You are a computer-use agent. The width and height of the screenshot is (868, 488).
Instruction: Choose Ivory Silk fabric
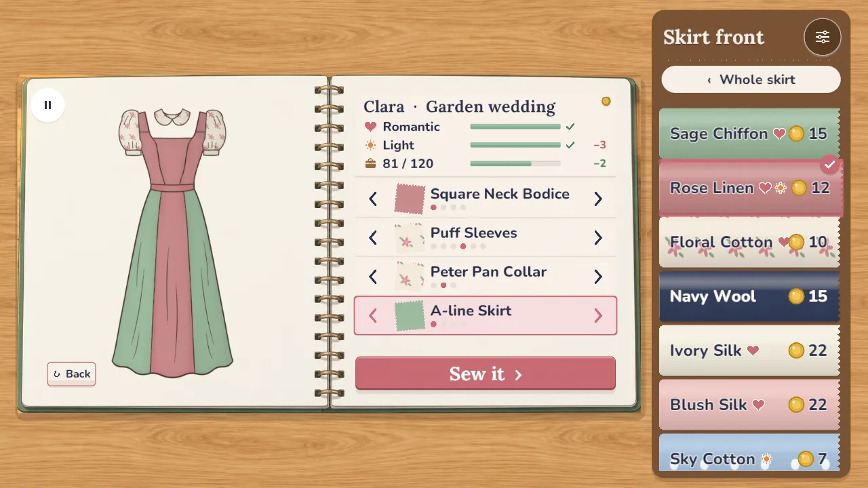pyautogui.click(x=749, y=350)
